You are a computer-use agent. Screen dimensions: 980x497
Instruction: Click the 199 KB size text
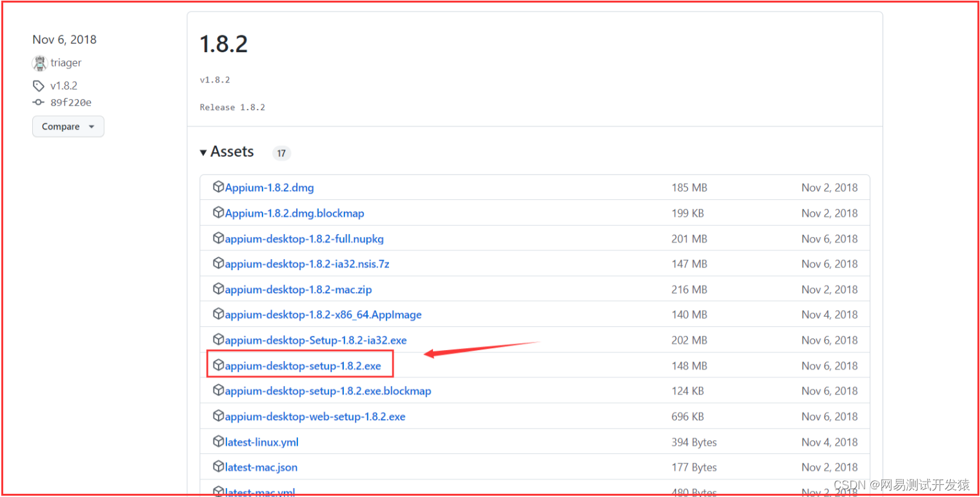click(x=688, y=213)
